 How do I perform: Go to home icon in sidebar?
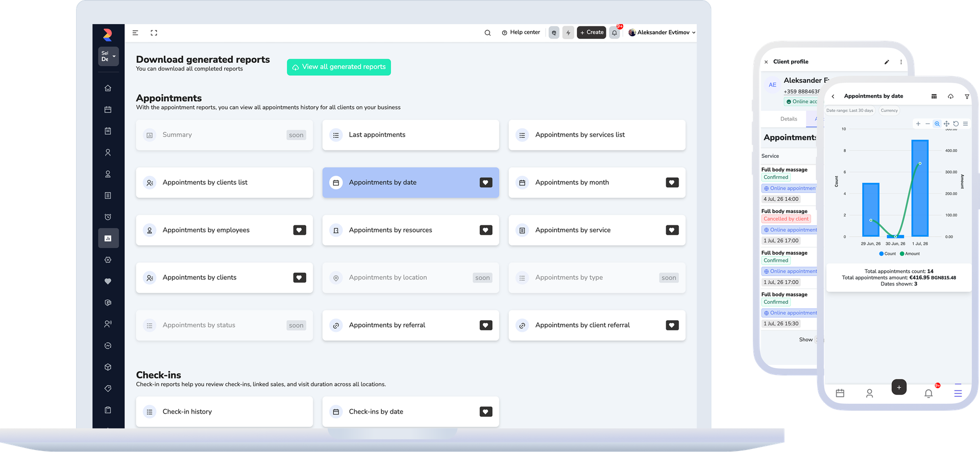108,88
